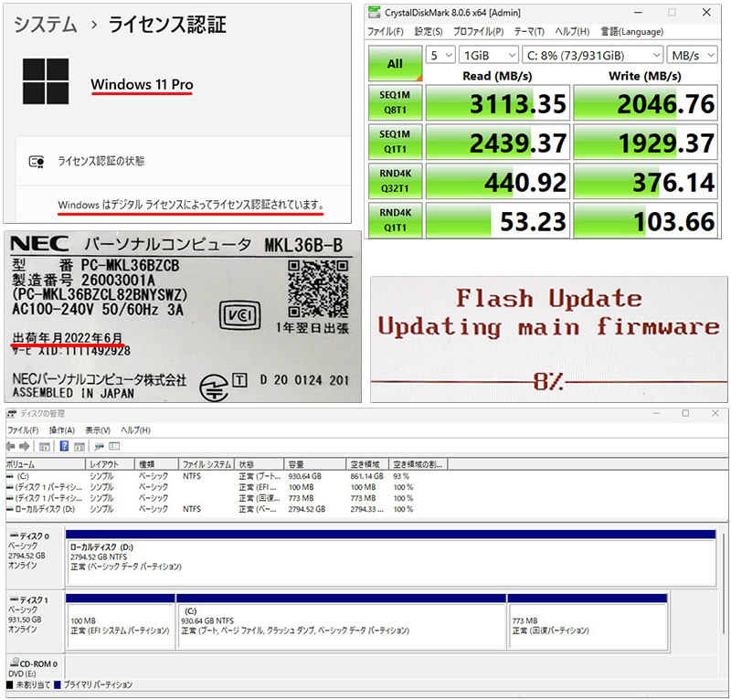Select the (C:) 930.64 GB NTFS partition block
Screen dimensions: 731x700
[341, 621]
